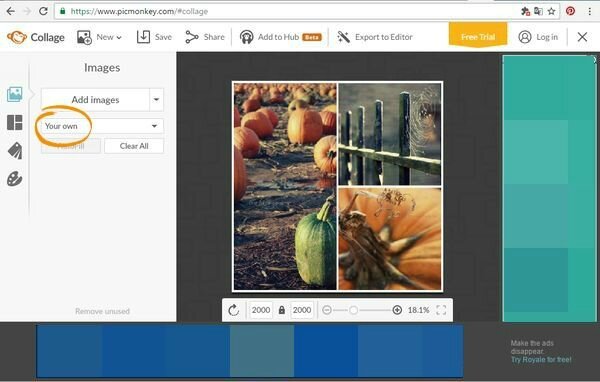Go back in the browser
Viewport: 600px width, 382px height.
pos(11,11)
